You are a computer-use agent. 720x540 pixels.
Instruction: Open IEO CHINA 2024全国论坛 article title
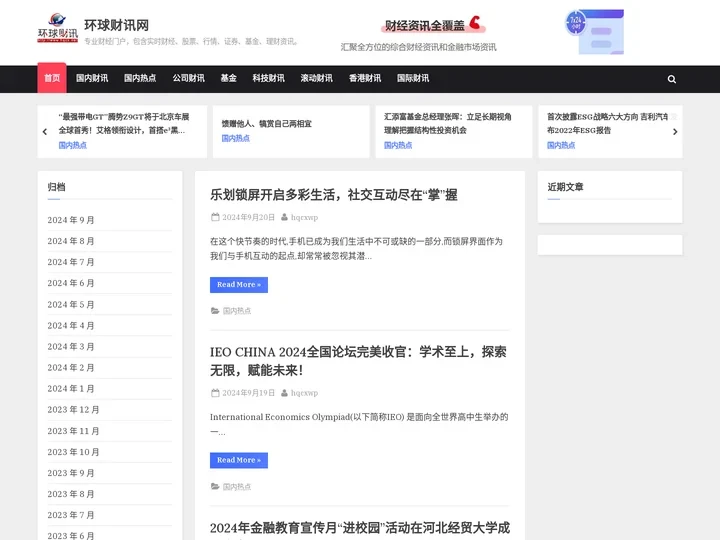(x=358, y=361)
